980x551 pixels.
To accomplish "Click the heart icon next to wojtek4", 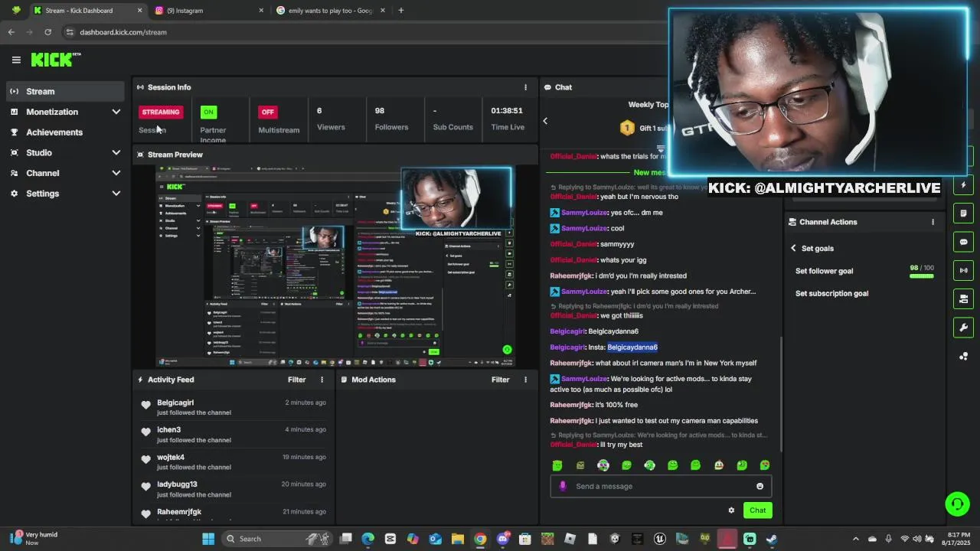I will tap(145, 459).
